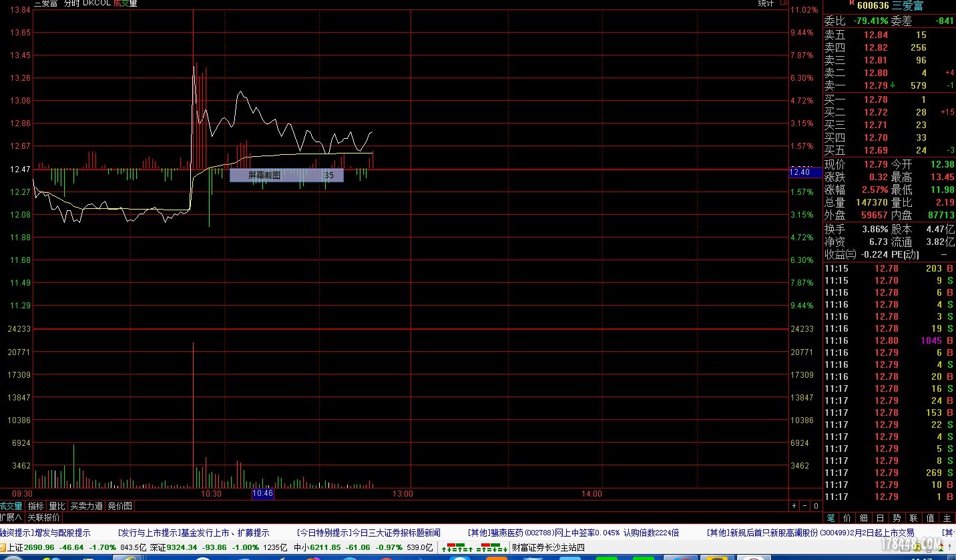Click the 买一 price 12.78
Image resolution: width=956 pixels, height=560 pixels.
pyautogui.click(x=876, y=99)
